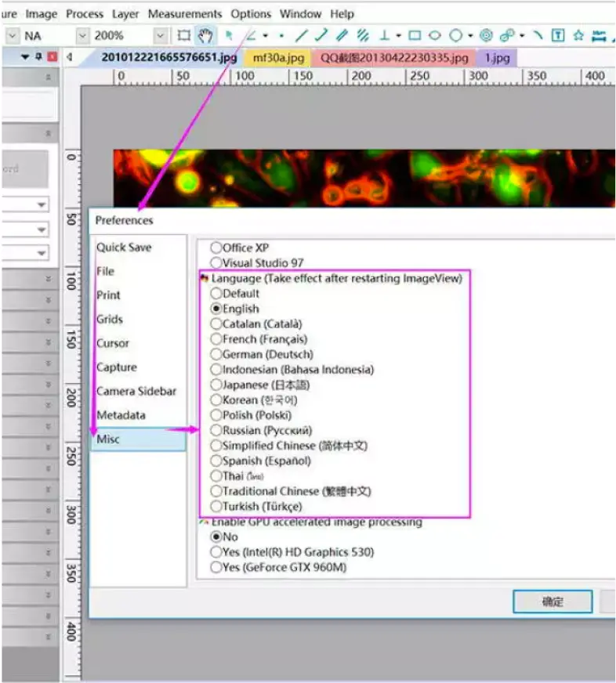
Task: Pick the ellipse measurement tool
Action: click(435, 35)
